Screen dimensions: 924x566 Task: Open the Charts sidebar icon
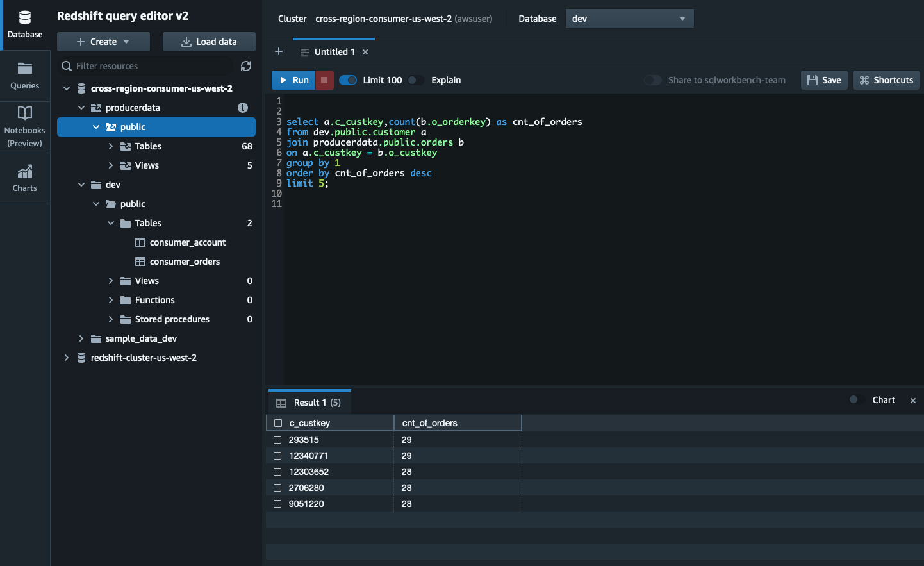click(x=25, y=178)
